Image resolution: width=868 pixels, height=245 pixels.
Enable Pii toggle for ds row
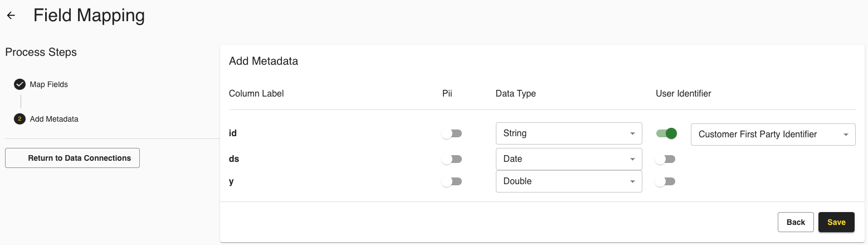(451, 159)
